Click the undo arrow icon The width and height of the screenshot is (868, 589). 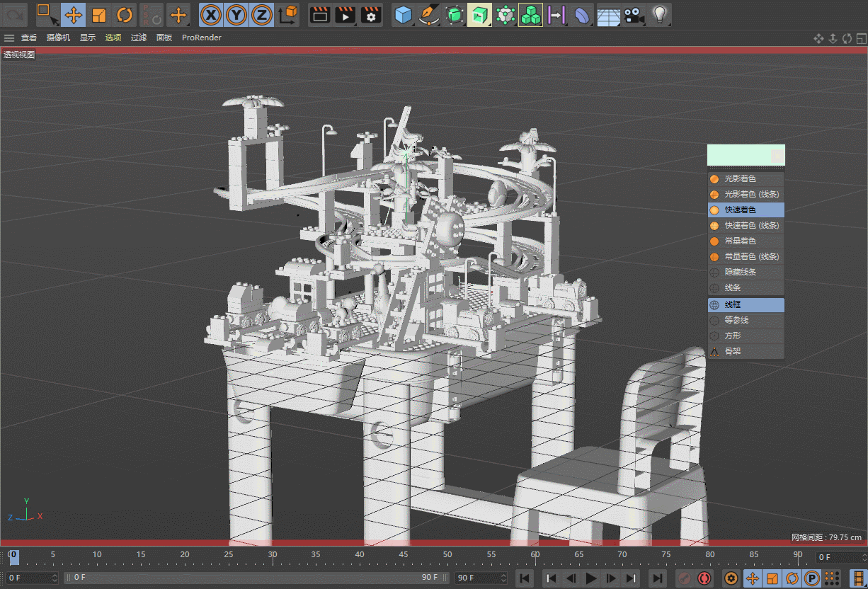point(14,14)
